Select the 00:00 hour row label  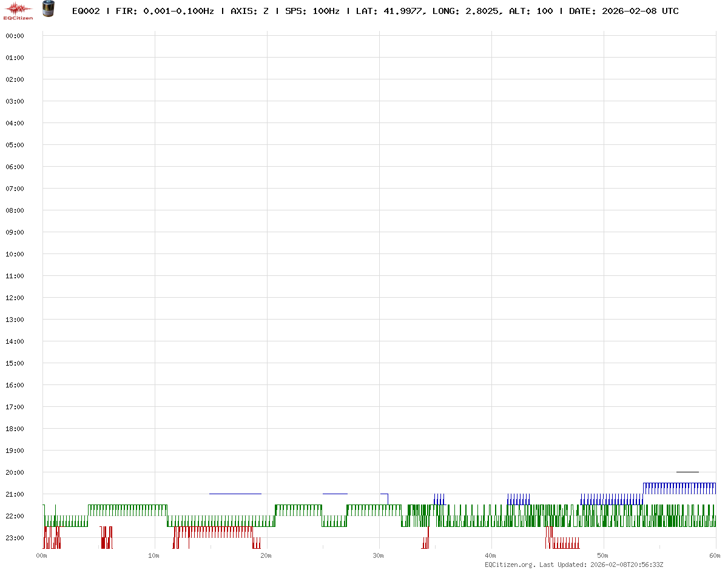tap(14, 36)
